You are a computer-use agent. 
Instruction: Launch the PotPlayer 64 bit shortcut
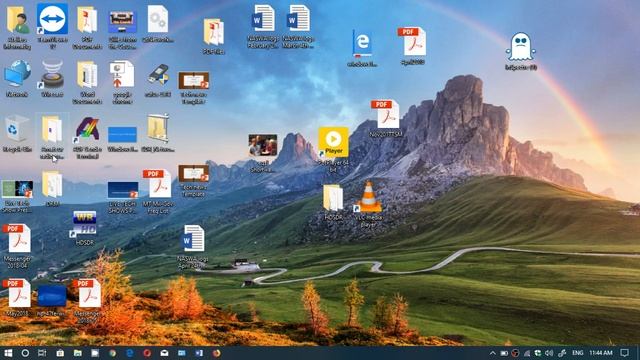333,142
